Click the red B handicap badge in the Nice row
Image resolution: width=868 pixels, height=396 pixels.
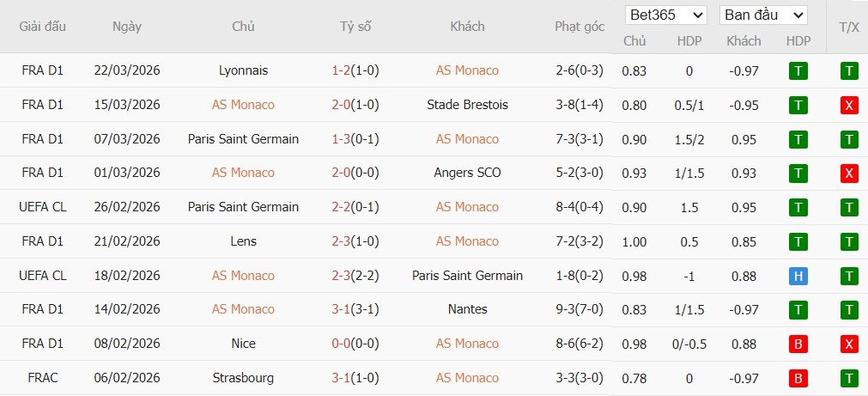point(798,344)
